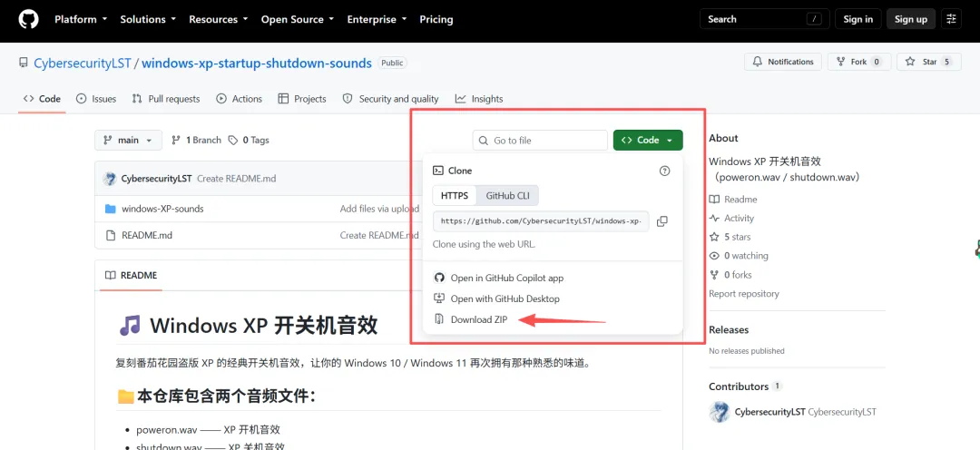The width and height of the screenshot is (980, 450).
Task: Open appearance settings icon in header
Action: pos(951,19)
